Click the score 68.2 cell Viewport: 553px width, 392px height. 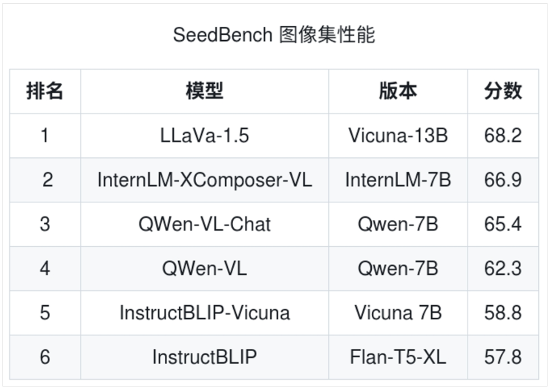point(503,135)
